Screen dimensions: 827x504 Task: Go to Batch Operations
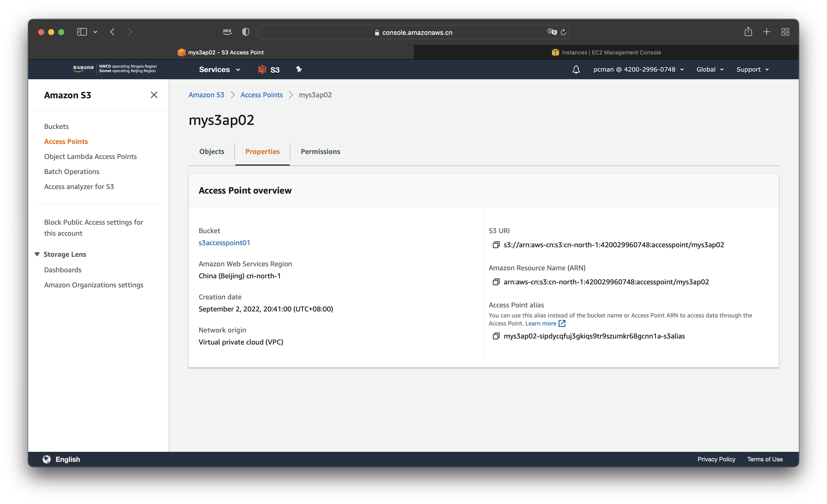pyautogui.click(x=72, y=172)
